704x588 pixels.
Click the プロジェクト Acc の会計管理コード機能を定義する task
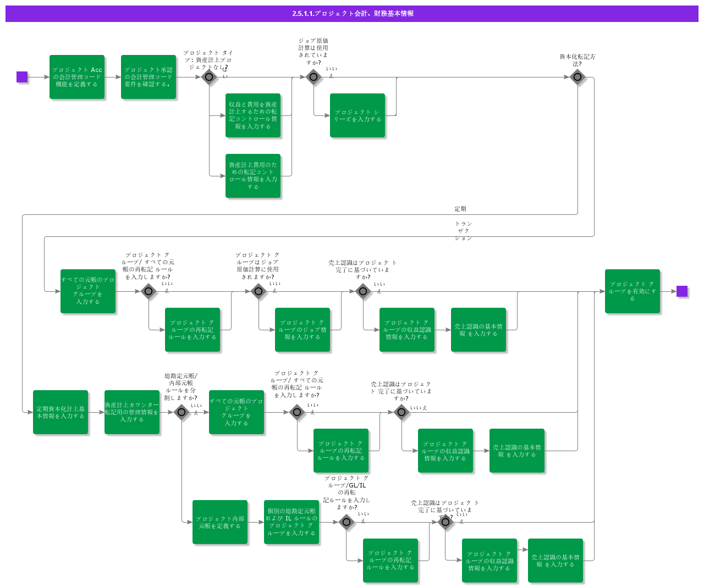(77, 77)
